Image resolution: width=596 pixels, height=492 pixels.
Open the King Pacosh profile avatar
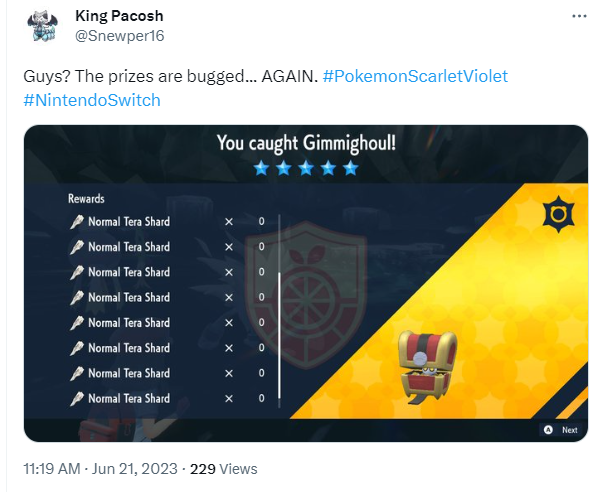pyautogui.click(x=42, y=26)
